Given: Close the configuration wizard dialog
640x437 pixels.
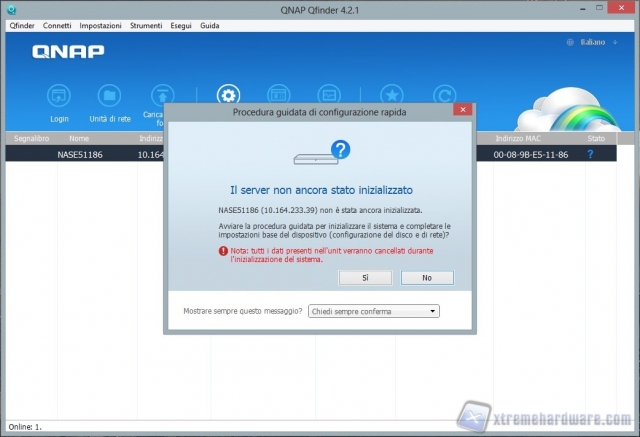Looking at the screenshot, I should click(463, 108).
